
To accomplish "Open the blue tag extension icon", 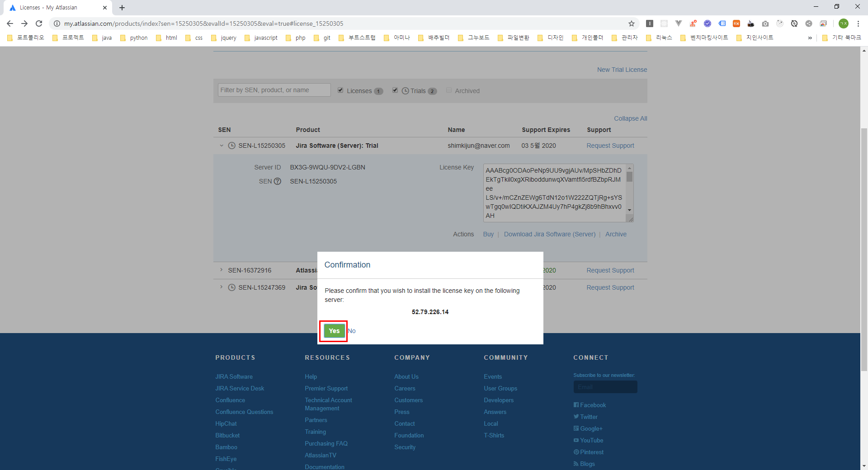I will pos(722,23).
